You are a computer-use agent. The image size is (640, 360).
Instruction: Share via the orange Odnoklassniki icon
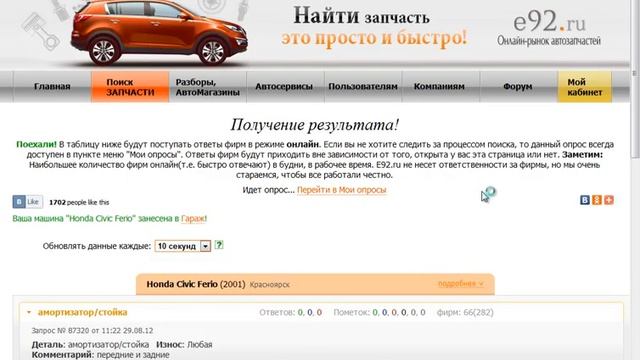(597, 200)
